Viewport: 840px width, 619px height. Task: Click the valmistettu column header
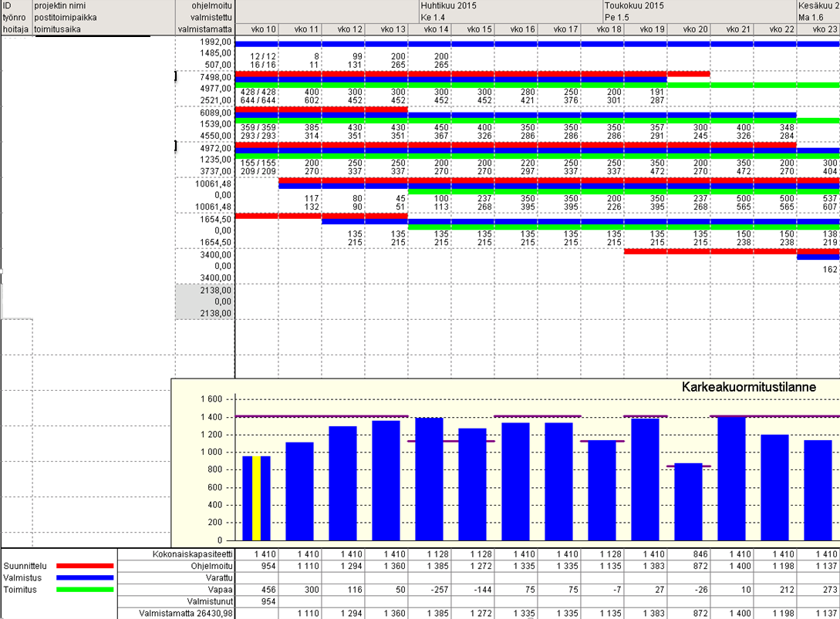tap(211, 18)
